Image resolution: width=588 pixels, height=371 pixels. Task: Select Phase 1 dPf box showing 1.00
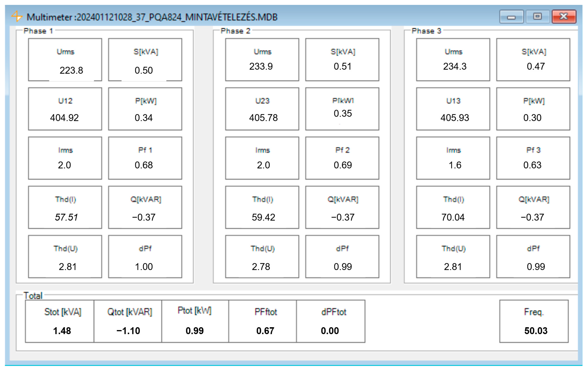[145, 257]
